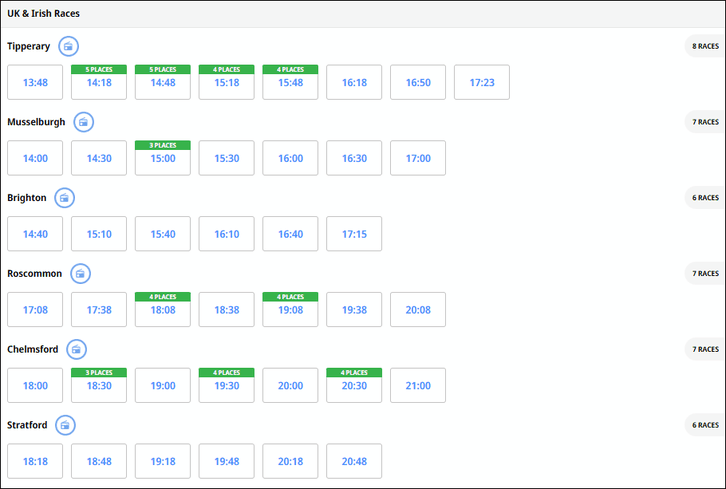
Task: Click Chelmsford 19:30 race
Action: coord(227,385)
